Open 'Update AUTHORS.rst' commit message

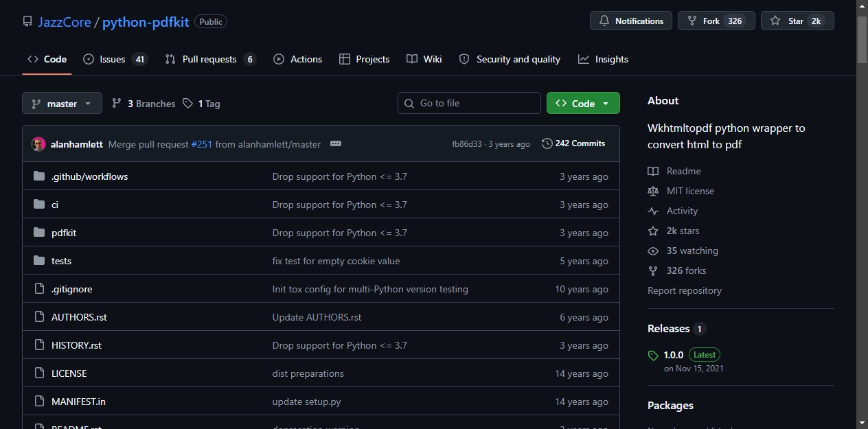click(317, 317)
